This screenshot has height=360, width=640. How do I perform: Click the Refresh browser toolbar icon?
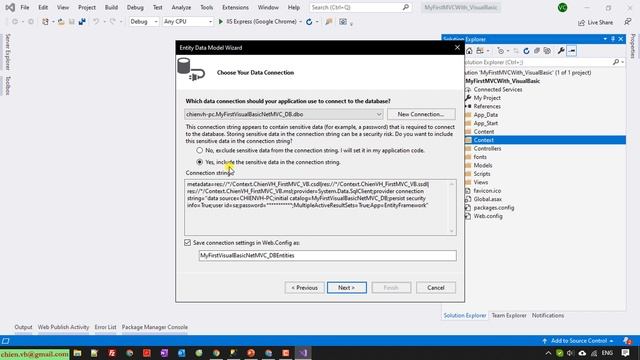309,22
